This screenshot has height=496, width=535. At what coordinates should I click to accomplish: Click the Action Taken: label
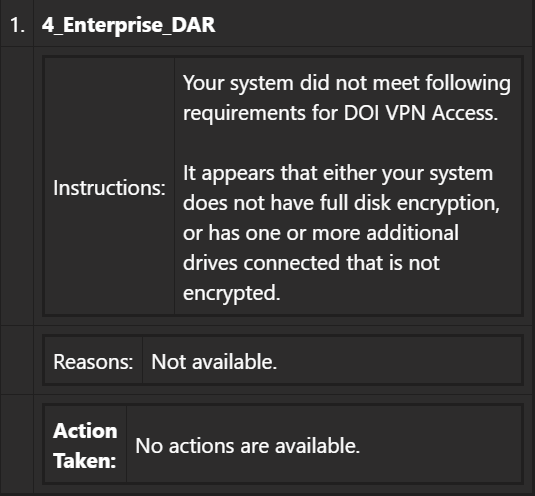tap(85, 446)
